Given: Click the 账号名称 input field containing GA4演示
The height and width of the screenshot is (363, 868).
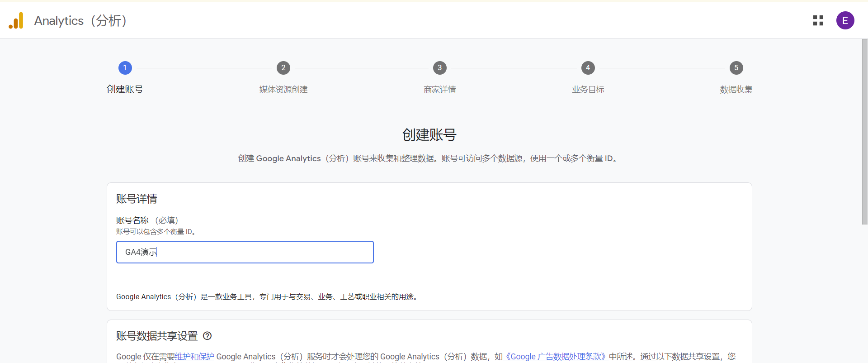Looking at the screenshot, I should click(x=245, y=252).
